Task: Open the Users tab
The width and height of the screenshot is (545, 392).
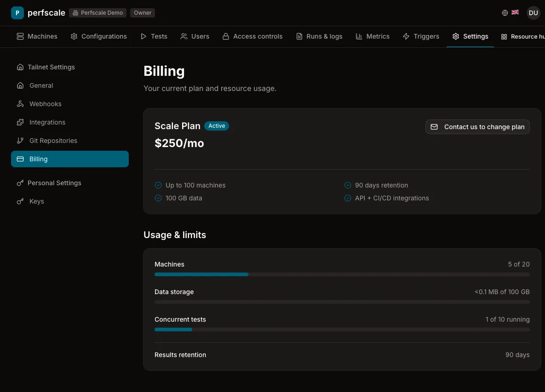Action: pyautogui.click(x=195, y=36)
